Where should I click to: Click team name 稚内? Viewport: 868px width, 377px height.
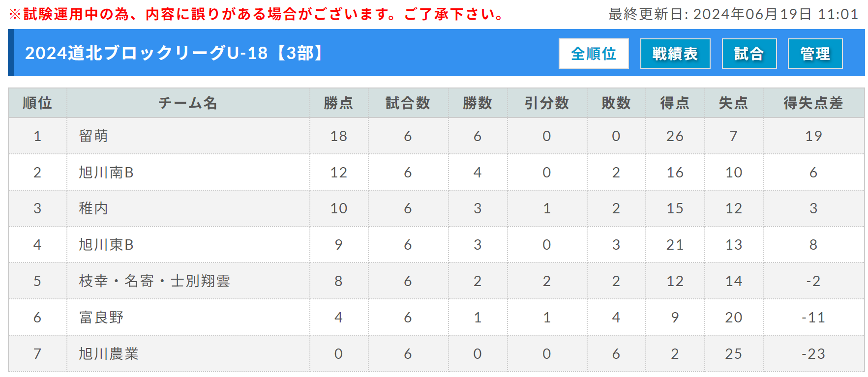[93, 208]
